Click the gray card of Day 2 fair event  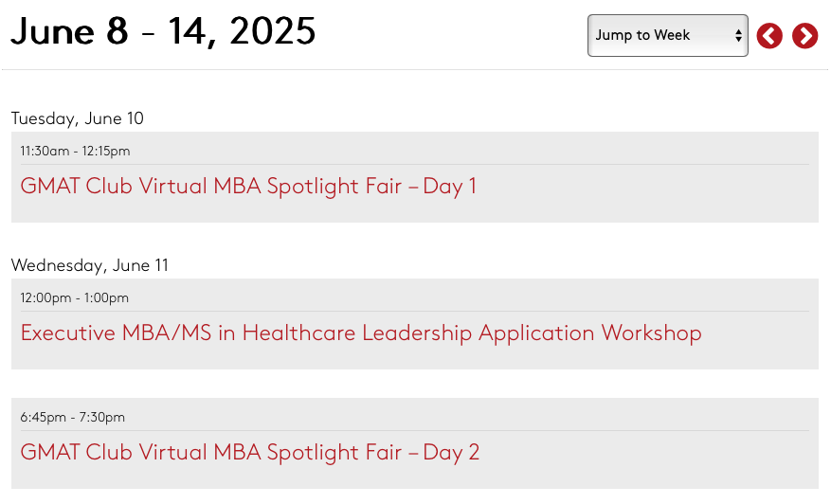coord(415,443)
